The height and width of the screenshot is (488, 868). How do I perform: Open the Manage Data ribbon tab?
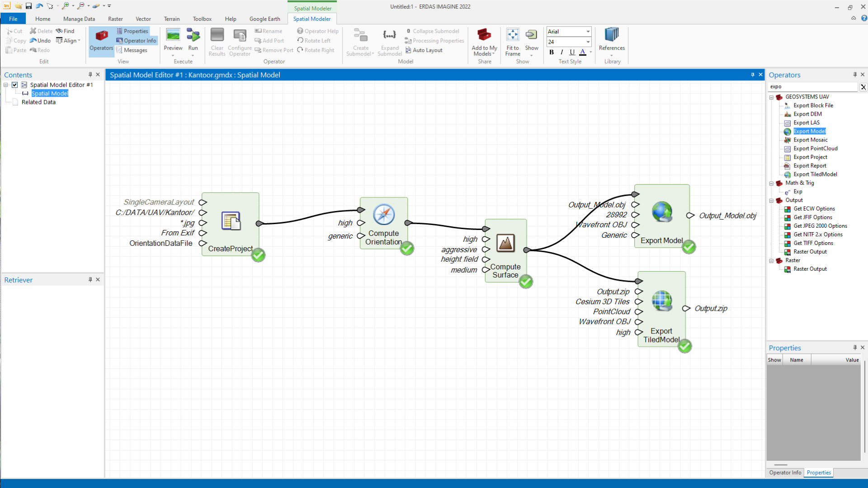[x=79, y=19]
